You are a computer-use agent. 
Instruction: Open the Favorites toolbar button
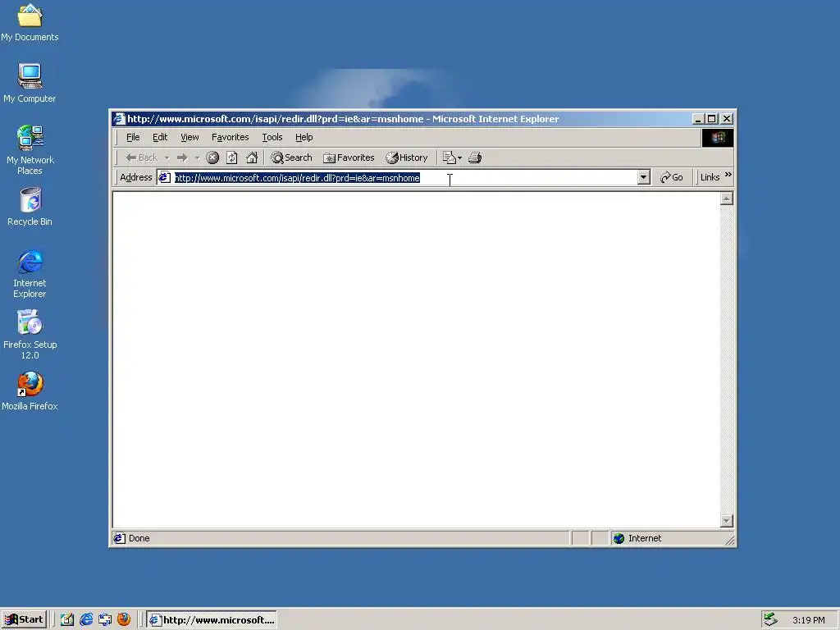point(349,157)
